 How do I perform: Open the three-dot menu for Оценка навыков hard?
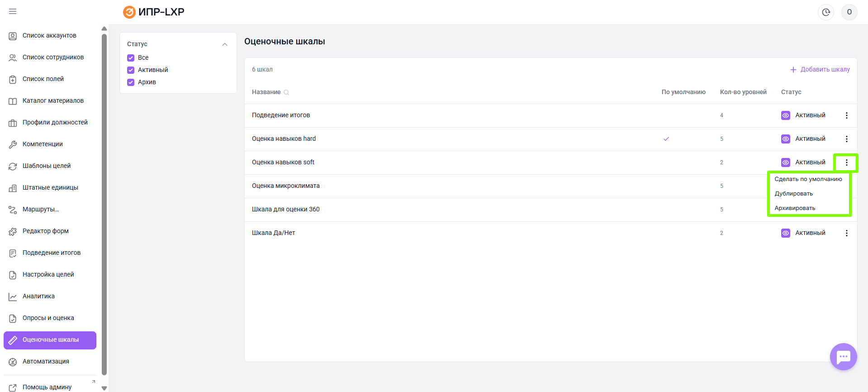pos(847,139)
